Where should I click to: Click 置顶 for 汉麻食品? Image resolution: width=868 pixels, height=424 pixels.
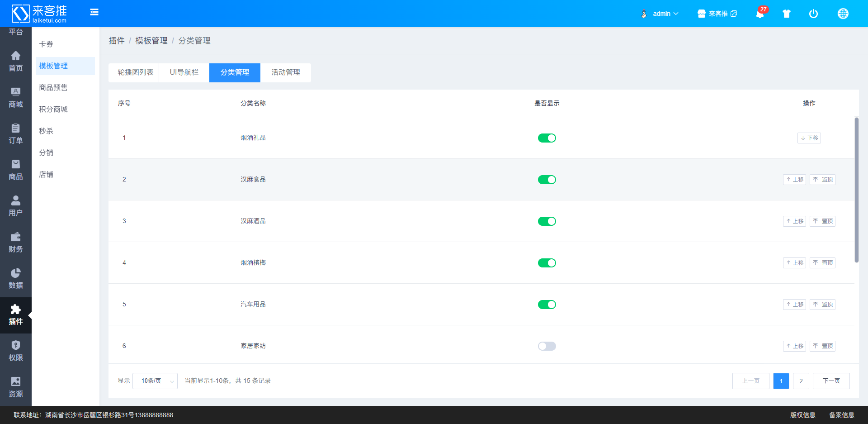click(822, 180)
